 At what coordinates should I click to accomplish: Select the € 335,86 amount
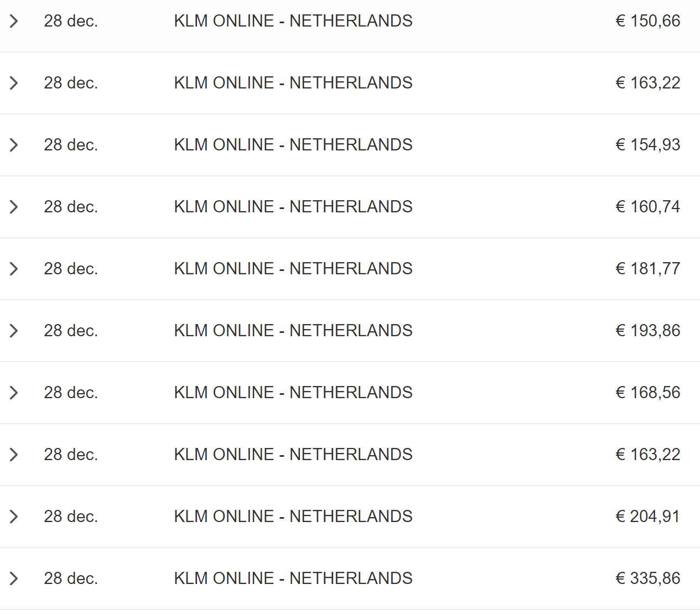click(647, 578)
